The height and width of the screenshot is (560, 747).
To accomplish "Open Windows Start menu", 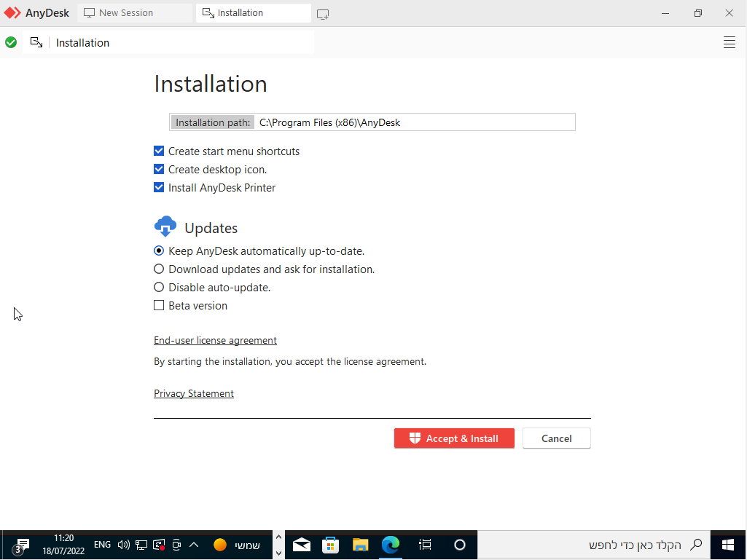I will pyautogui.click(x=728, y=545).
